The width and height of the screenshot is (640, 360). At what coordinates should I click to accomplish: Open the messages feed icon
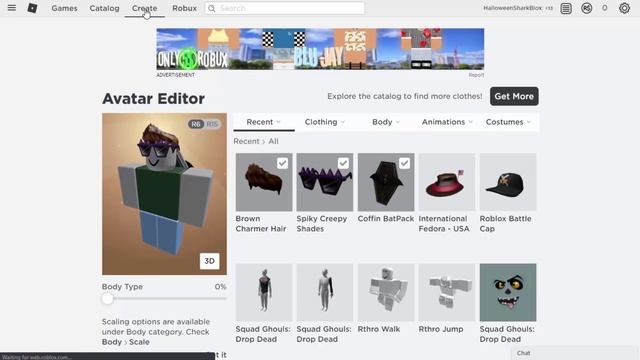[x=566, y=8]
